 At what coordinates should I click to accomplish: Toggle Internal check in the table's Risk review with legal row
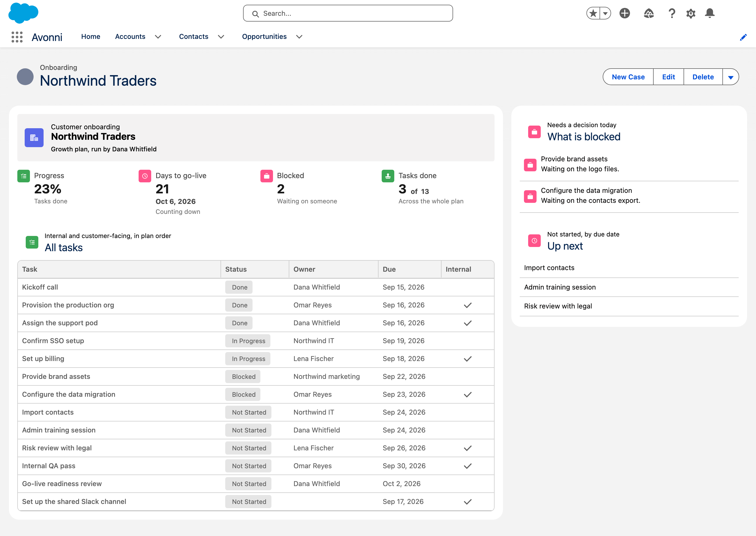click(468, 448)
